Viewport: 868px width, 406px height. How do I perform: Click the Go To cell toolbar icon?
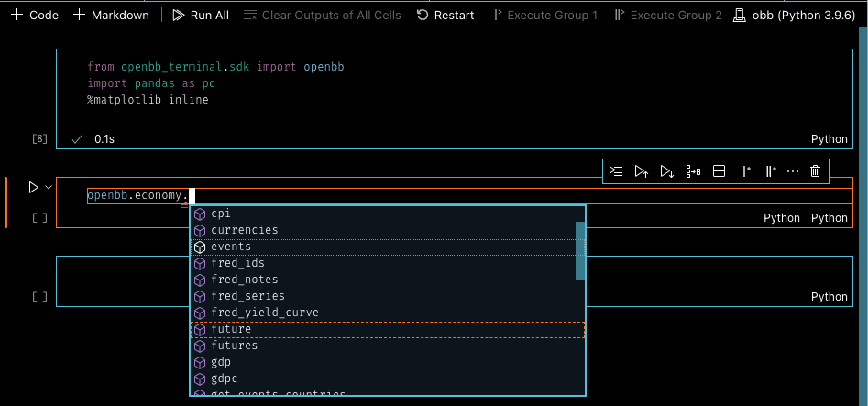693,171
